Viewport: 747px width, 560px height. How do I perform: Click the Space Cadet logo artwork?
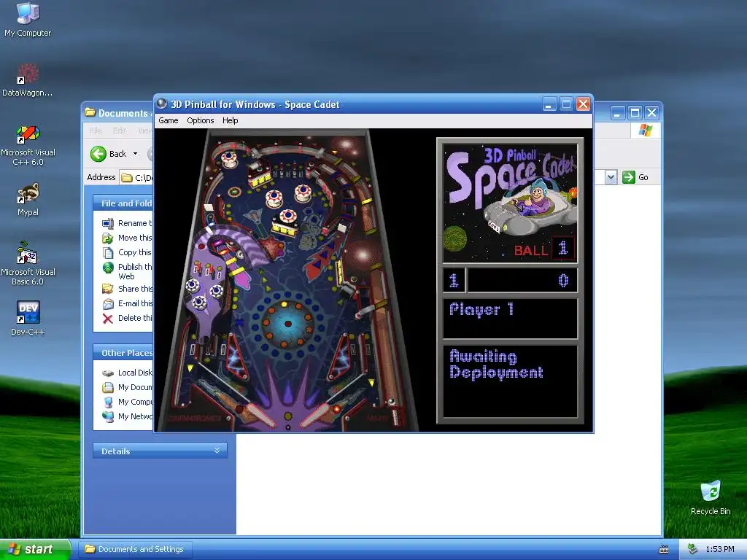point(510,203)
